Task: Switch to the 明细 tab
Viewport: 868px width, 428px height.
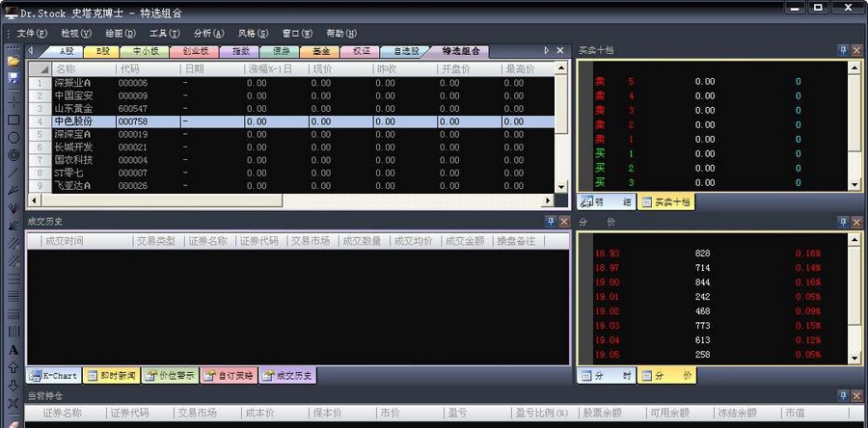Action: click(607, 201)
